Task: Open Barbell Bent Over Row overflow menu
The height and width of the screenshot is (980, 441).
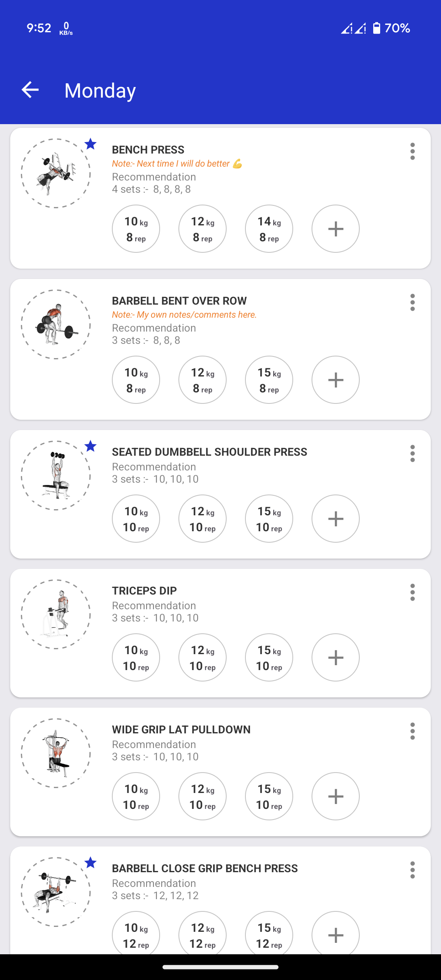Action: (412, 303)
